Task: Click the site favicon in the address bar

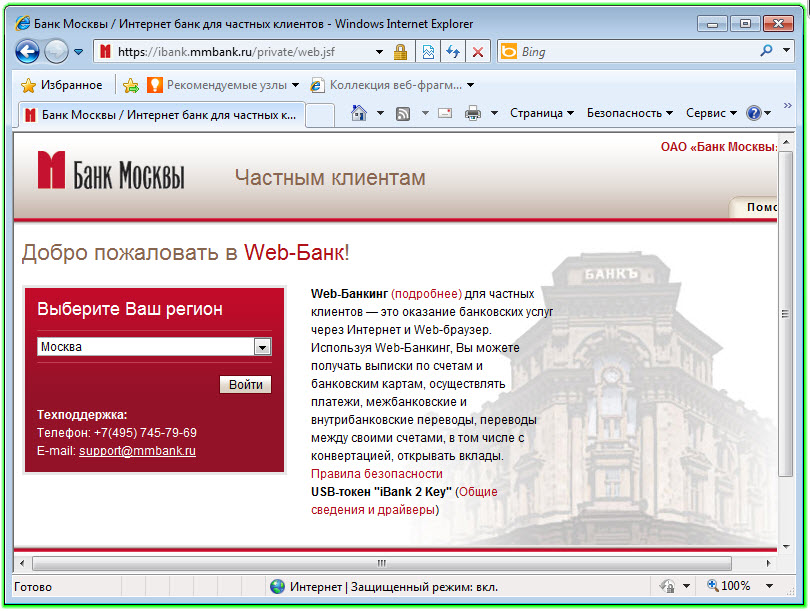Action: (105, 52)
